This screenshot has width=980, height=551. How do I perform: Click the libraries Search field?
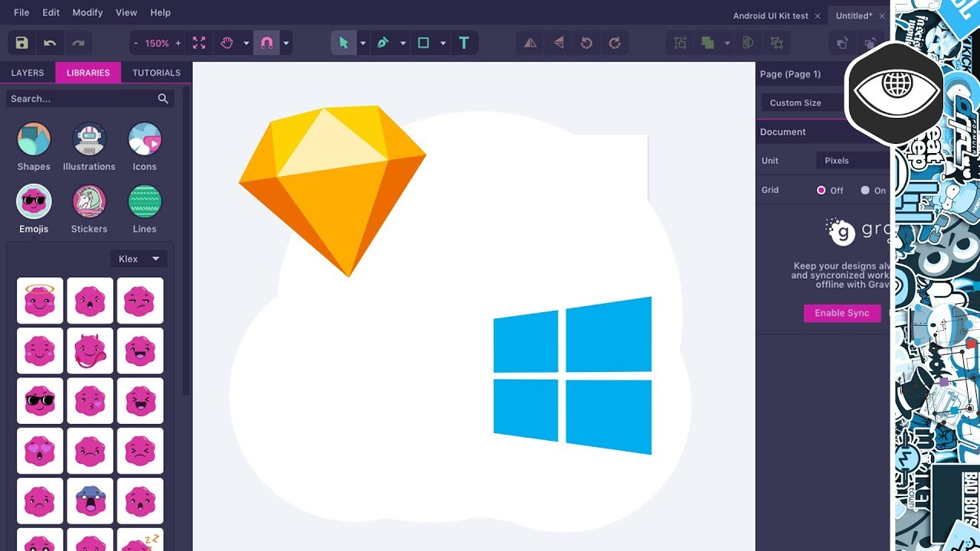[x=84, y=98]
